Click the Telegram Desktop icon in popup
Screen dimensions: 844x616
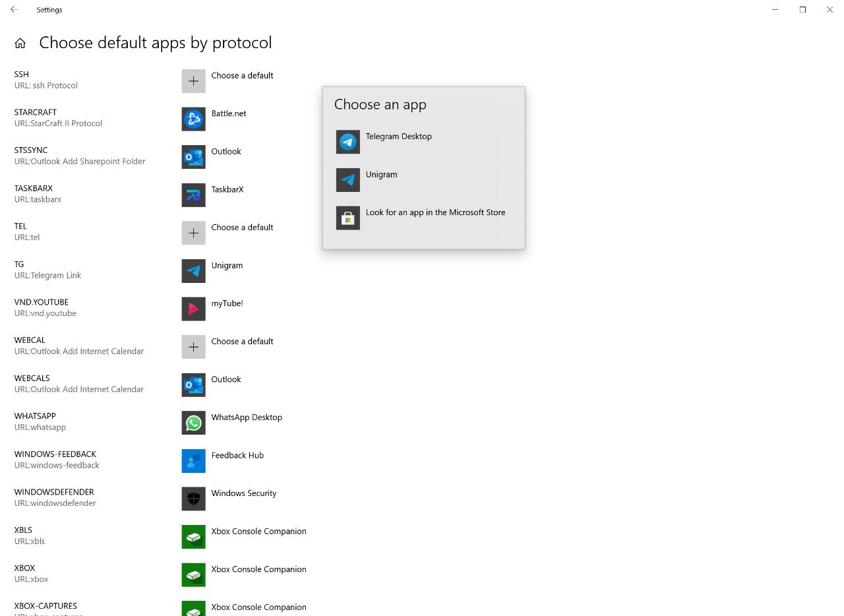(x=347, y=142)
